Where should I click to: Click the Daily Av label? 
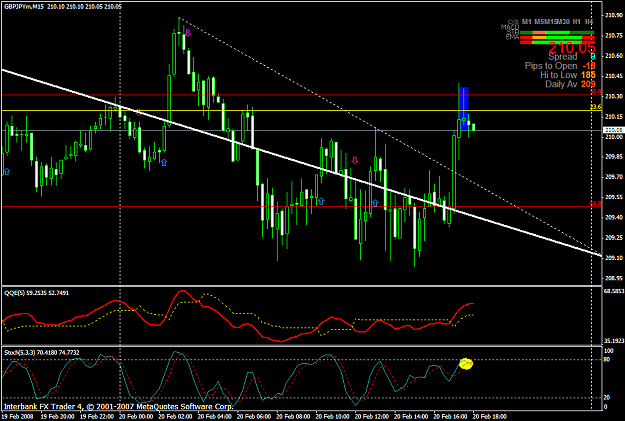click(561, 84)
